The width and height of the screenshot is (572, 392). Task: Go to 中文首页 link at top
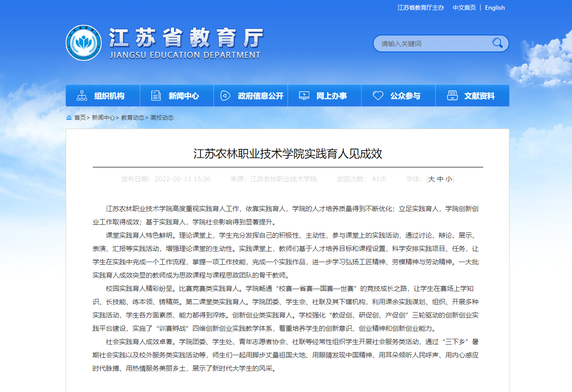[464, 8]
